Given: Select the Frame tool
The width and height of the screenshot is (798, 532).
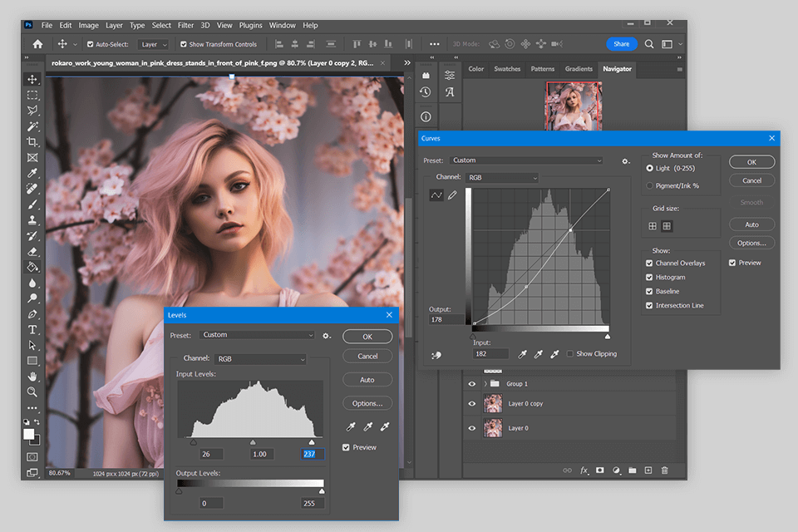Looking at the screenshot, I should [32, 158].
